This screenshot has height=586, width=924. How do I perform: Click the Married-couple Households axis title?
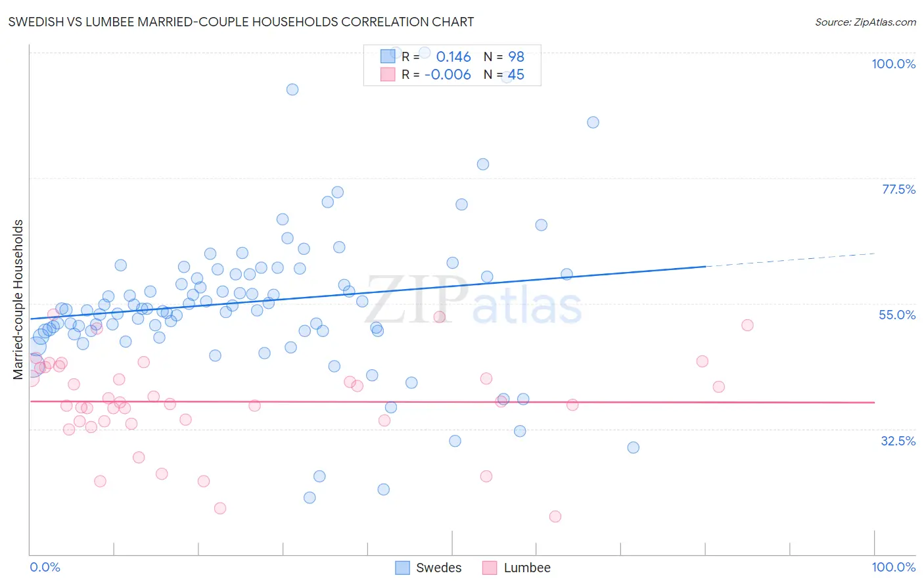pos(18,300)
